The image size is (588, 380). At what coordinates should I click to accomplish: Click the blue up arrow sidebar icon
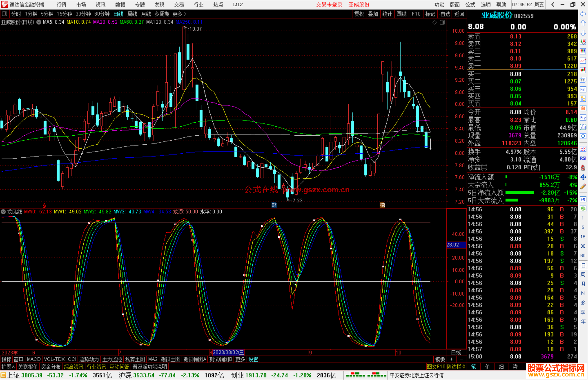coord(583,23)
